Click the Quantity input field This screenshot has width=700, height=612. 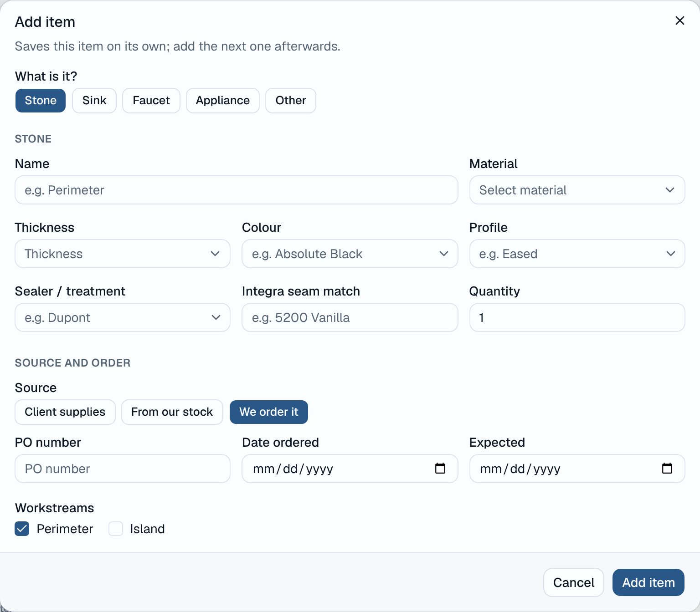tap(577, 317)
